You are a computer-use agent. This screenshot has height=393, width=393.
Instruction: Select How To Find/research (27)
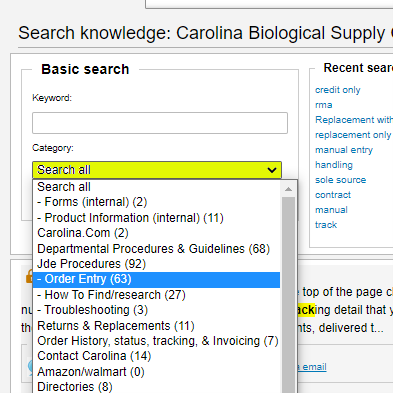point(156,295)
